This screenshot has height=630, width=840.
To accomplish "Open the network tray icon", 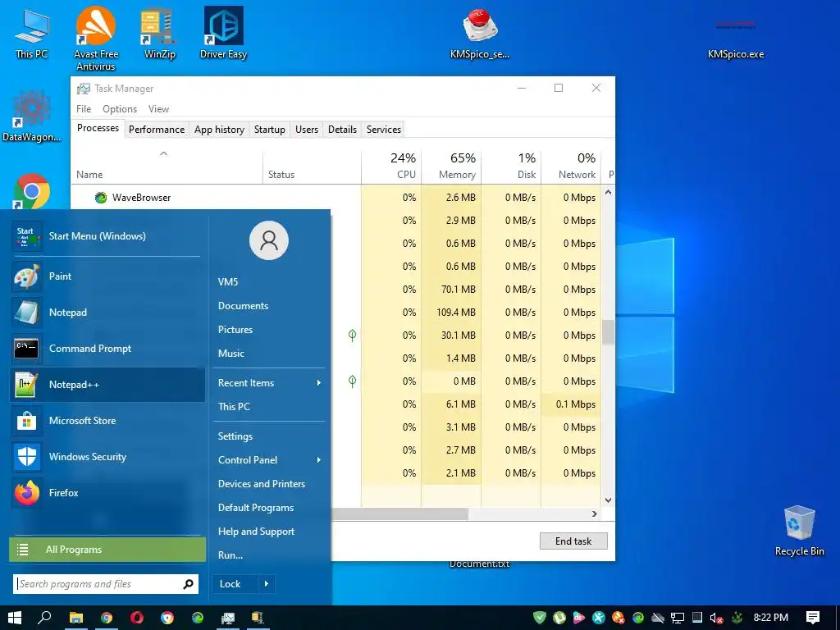I will pyautogui.click(x=678, y=618).
